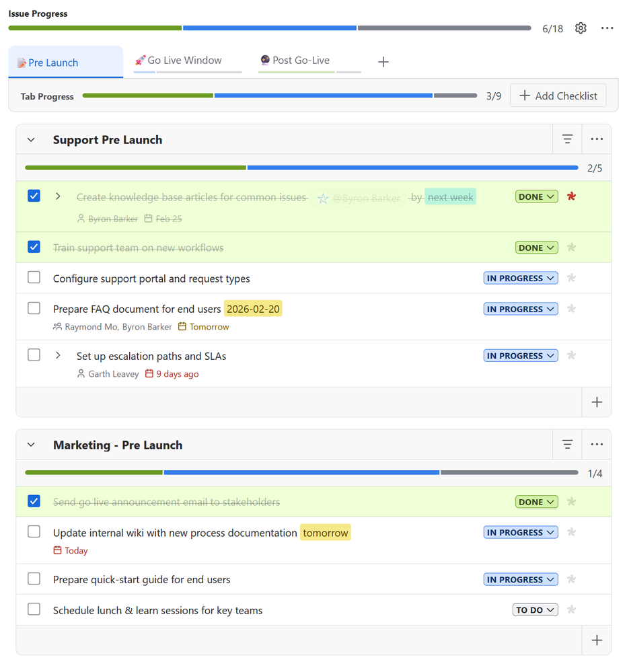Open more options for Support Pre Launch checklist
627x672 pixels.
[597, 139]
